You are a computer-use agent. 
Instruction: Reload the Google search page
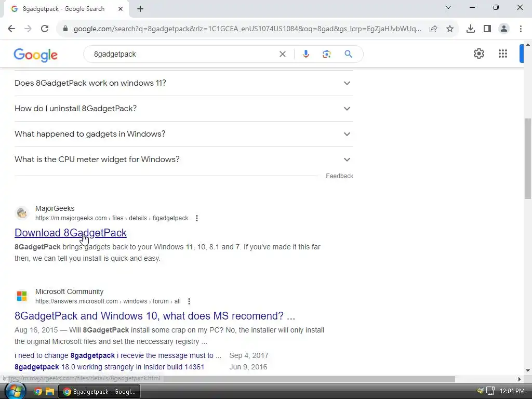(45, 29)
